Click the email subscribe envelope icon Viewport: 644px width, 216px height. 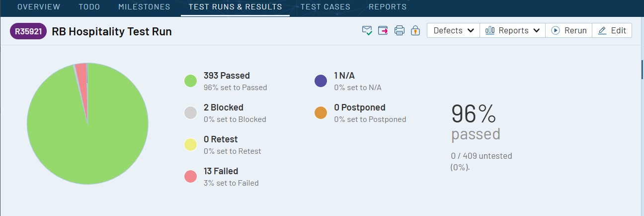(367, 31)
